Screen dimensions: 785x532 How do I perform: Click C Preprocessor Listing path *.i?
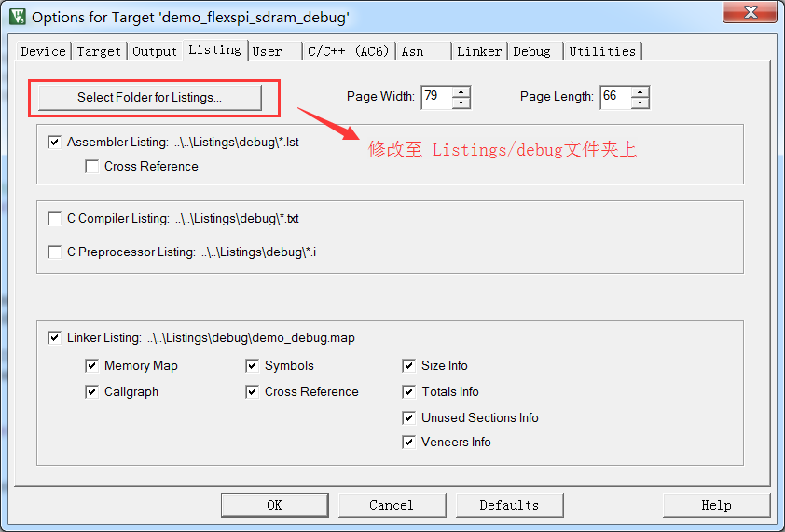(x=258, y=252)
